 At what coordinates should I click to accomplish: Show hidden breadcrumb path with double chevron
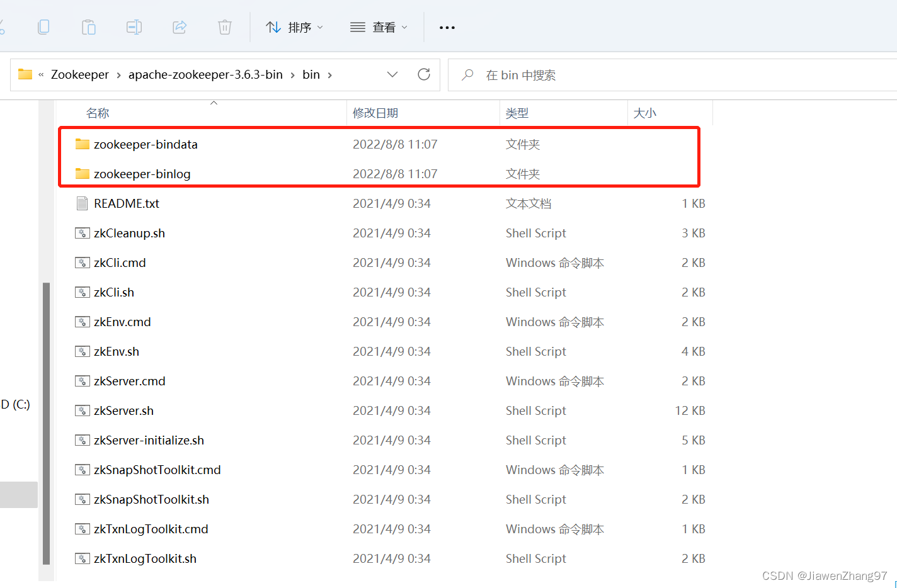pos(41,75)
